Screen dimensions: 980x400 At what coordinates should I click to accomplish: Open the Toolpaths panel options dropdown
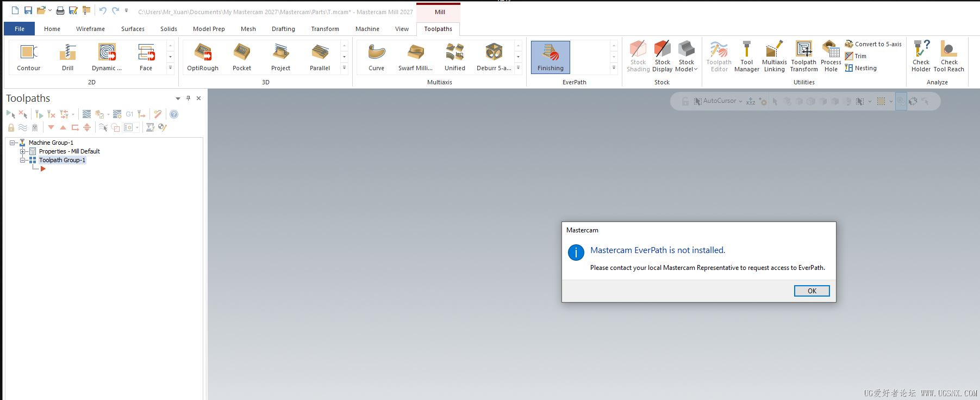(178, 99)
